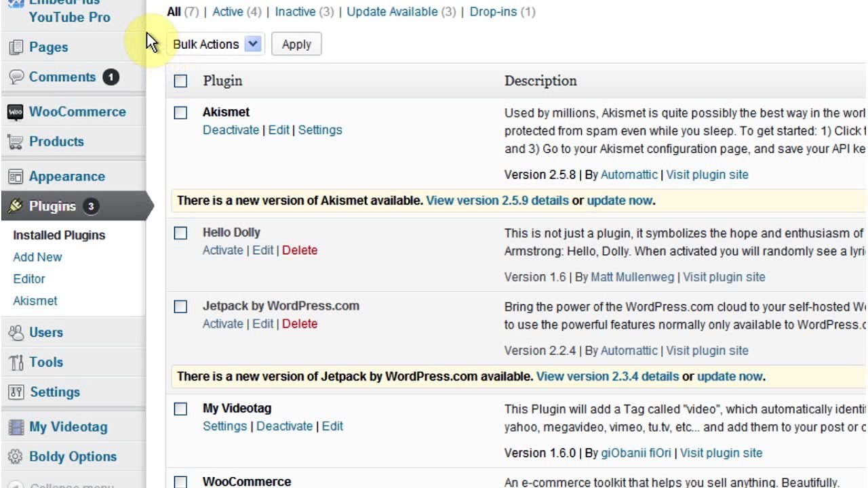Open the Settings menu
Viewport: 868px width, 488px height.
click(54, 392)
